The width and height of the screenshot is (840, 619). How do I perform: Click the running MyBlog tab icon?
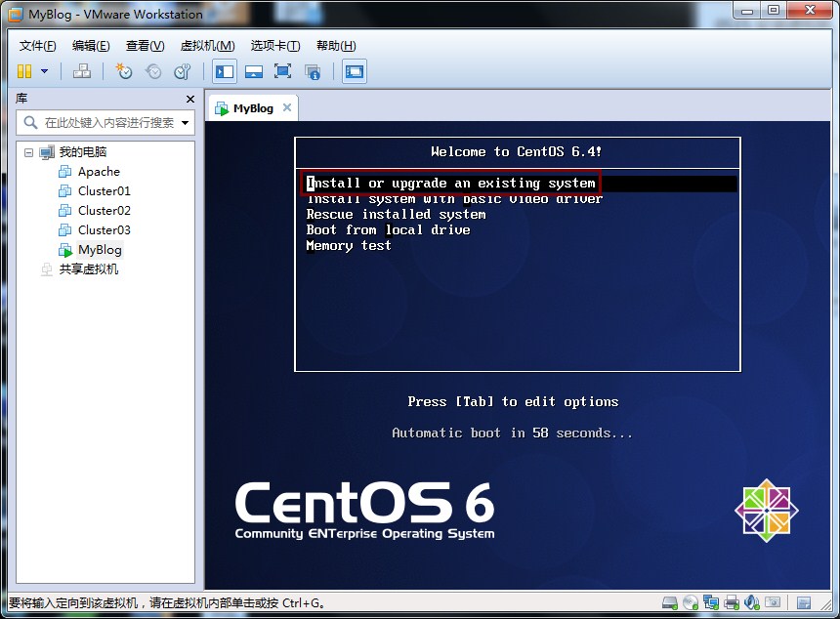(x=222, y=108)
